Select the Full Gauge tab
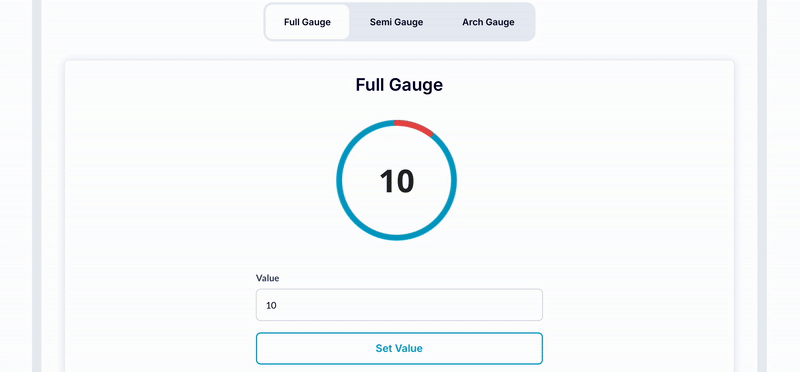Viewport: 800px width, 372px height. pos(307,22)
